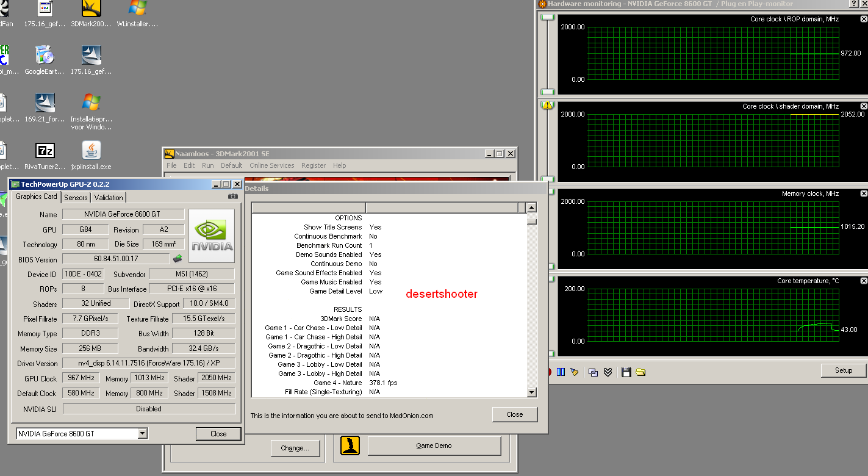This screenshot has width=868, height=476.
Task: Click the overlapping windows icon in monitoring toolbar
Action: pos(593,372)
